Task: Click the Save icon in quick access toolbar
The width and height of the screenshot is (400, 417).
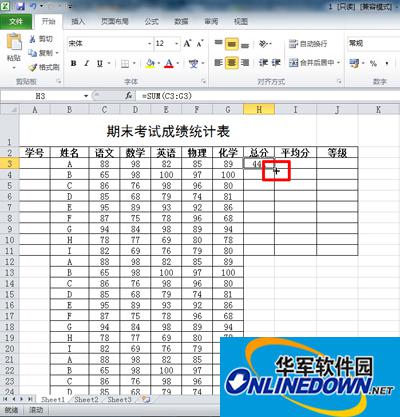Action: click(x=20, y=6)
